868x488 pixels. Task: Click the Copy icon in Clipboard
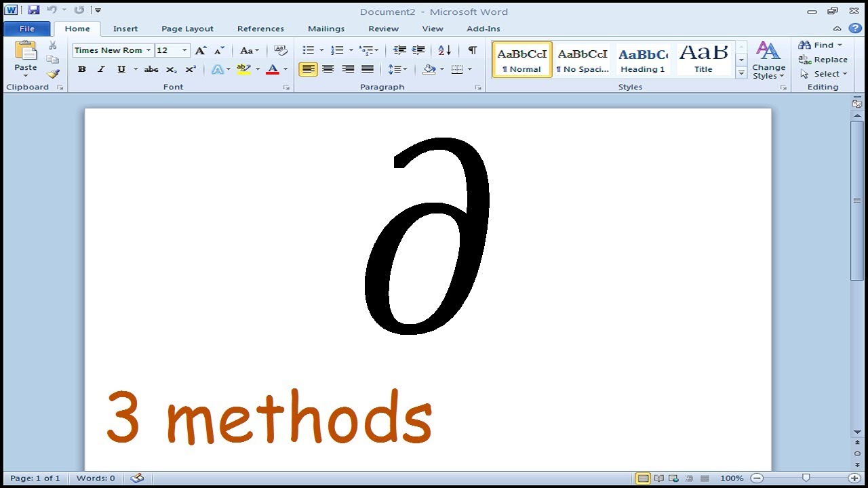[53, 60]
